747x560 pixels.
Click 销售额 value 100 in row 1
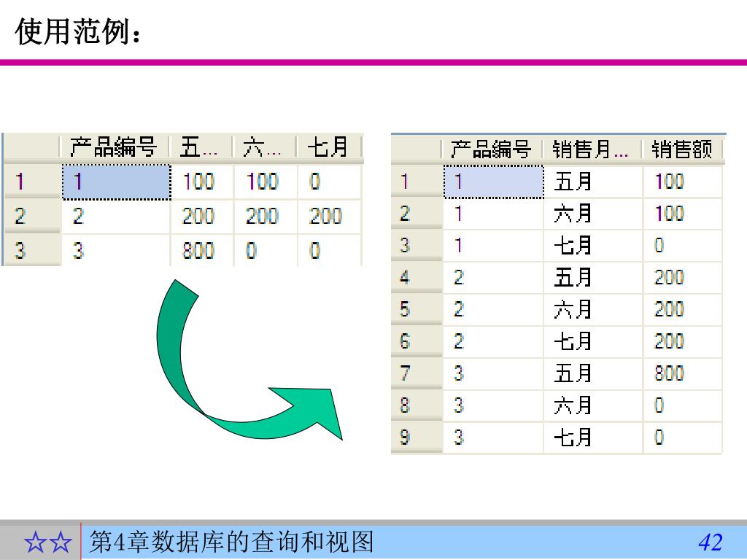pos(683,182)
